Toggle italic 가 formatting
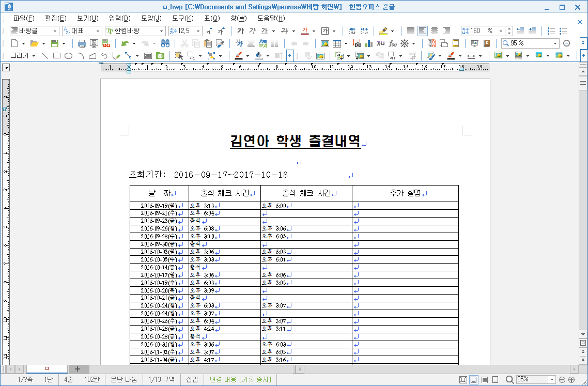The height and width of the screenshot is (386, 588). [253, 31]
